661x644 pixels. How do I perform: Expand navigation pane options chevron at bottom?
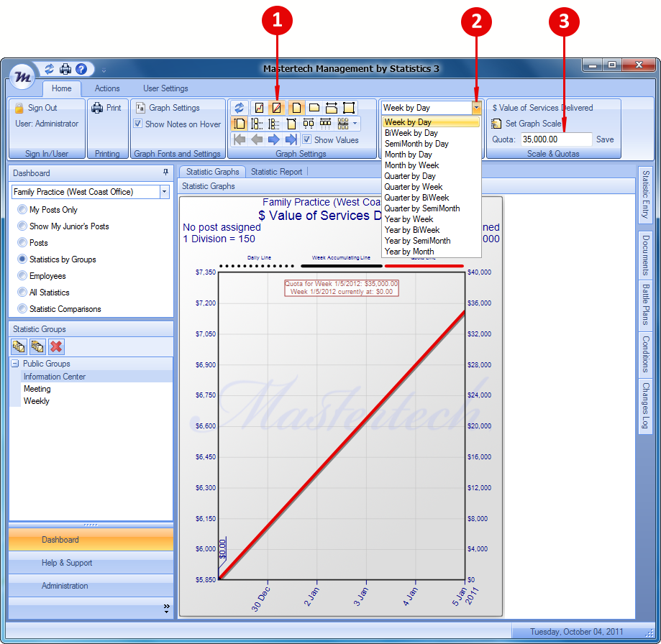167,608
